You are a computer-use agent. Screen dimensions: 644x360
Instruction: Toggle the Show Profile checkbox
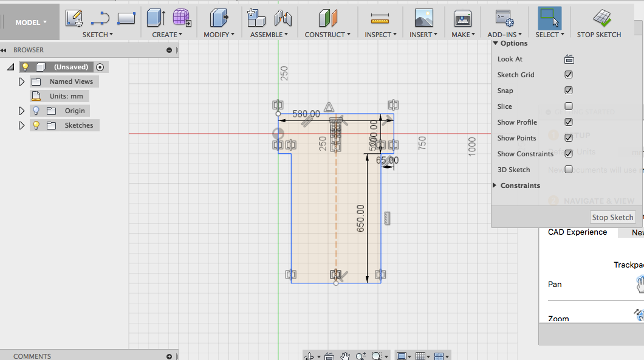click(569, 122)
